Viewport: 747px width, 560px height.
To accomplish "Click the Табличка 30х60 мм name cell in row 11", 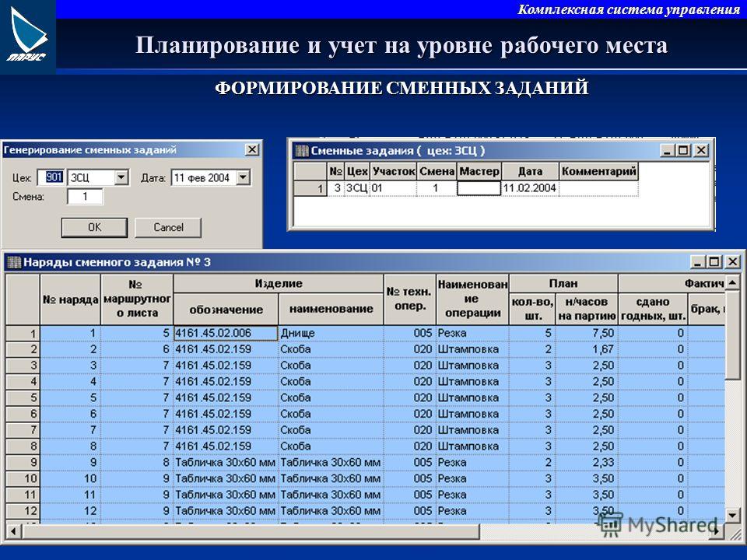I will (331, 495).
